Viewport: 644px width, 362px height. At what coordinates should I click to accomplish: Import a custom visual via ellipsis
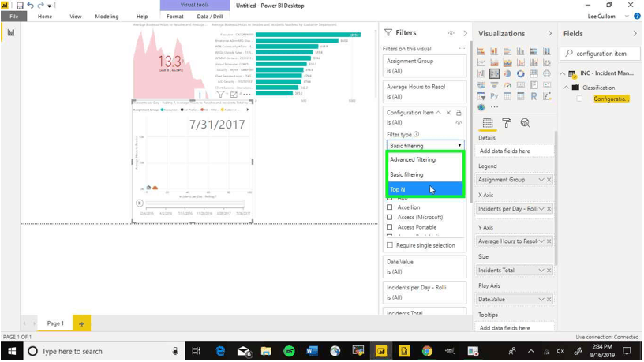494,107
